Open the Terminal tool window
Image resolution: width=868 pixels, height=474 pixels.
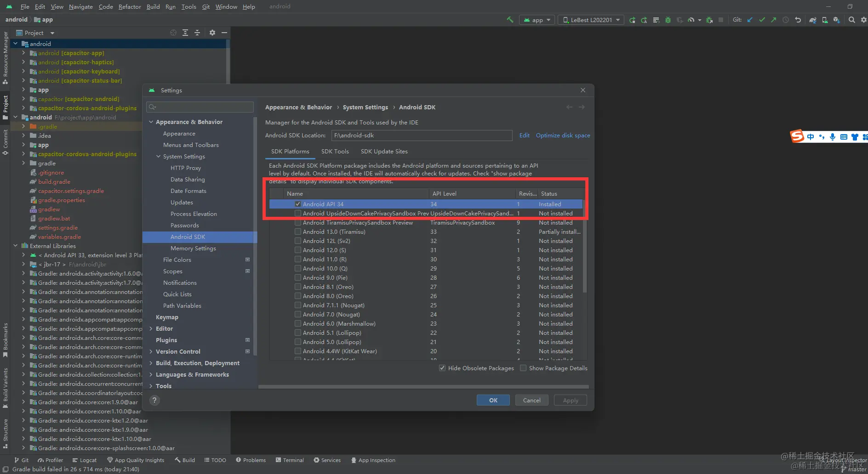(290, 460)
